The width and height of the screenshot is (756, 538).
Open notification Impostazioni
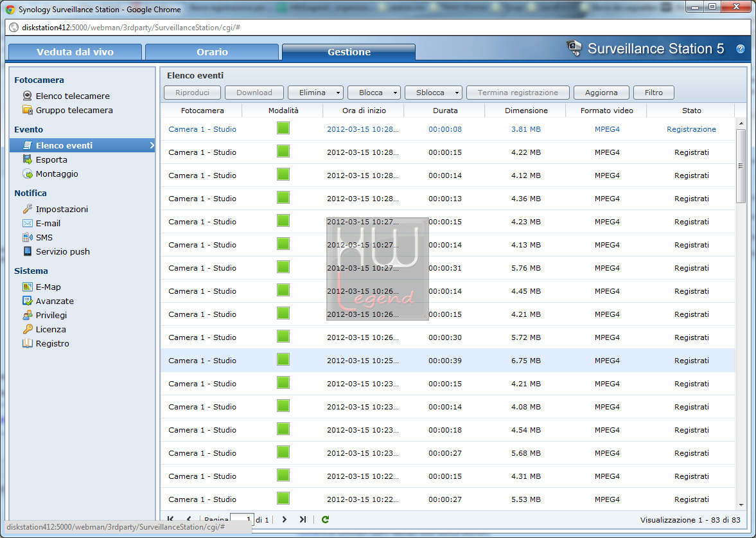coord(55,209)
